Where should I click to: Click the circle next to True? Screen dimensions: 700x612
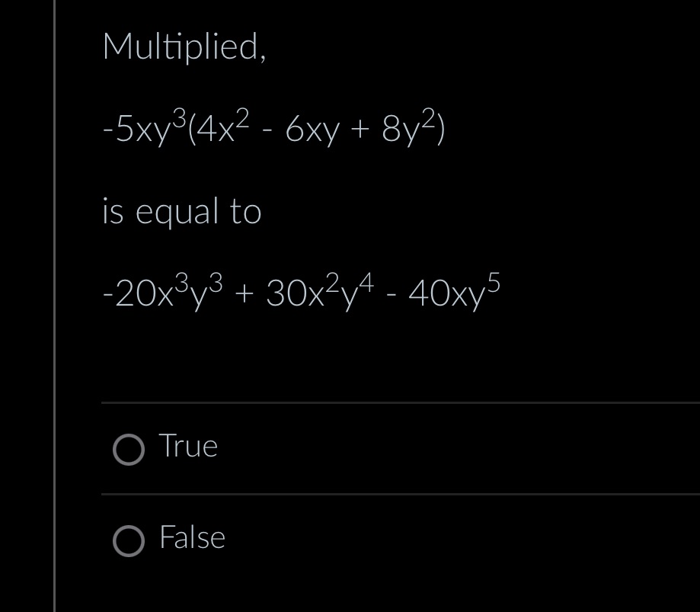click(x=129, y=450)
